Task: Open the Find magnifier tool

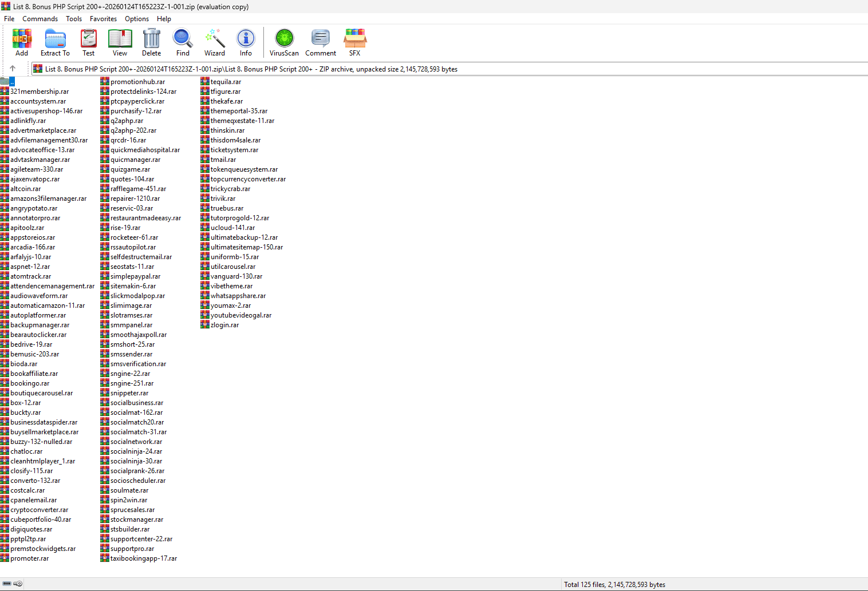Action: (x=183, y=42)
